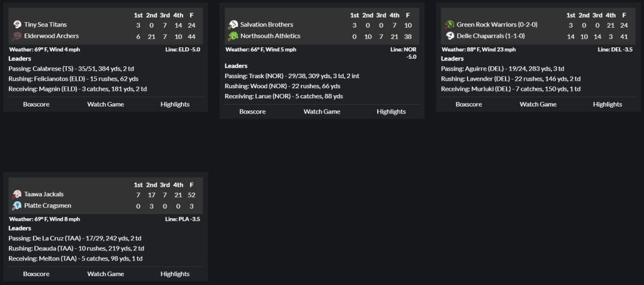This screenshot has width=644, height=285.
Task: Click the Northsouth Athletics helmet icon
Action: coord(234,36)
